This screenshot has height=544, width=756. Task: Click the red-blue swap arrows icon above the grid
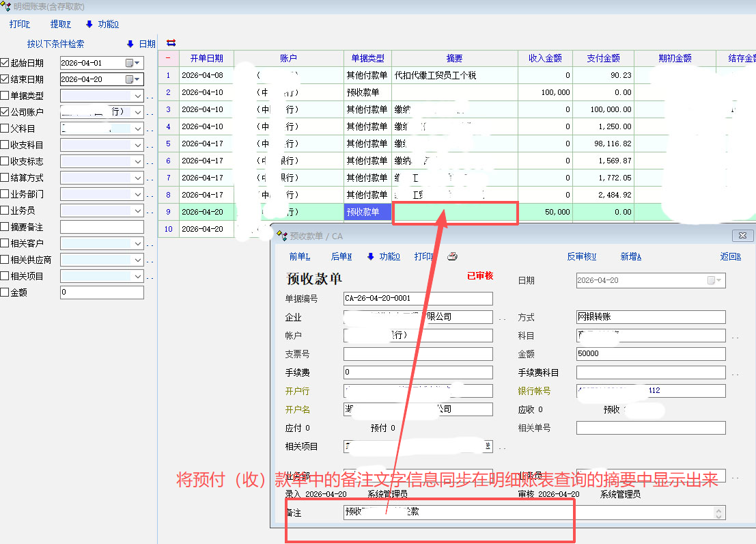tap(171, 42)
